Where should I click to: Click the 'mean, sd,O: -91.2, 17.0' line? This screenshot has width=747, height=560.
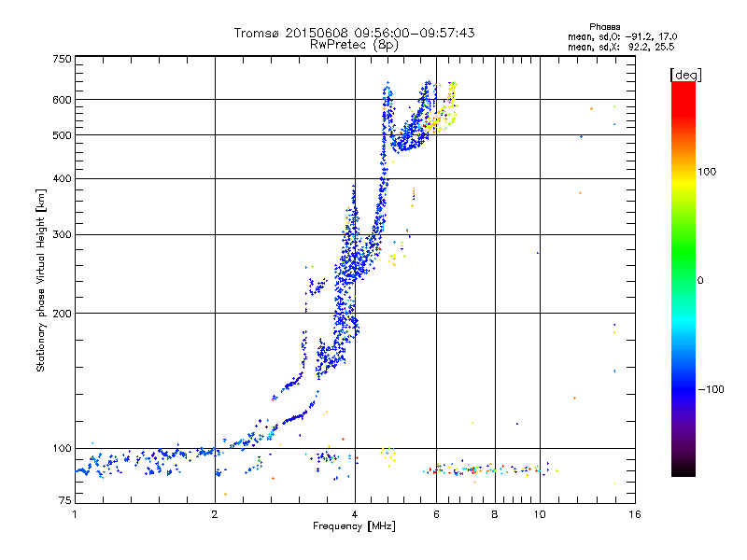tap(623, 36)
